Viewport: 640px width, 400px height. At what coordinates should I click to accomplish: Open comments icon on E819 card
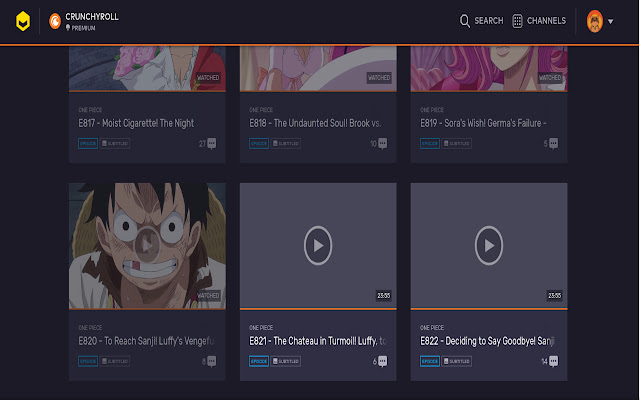[553, 144]
